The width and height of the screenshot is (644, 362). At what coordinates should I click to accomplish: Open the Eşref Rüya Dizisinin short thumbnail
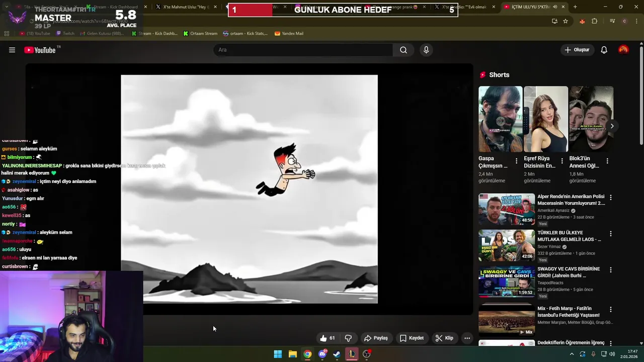pos(546,119)
